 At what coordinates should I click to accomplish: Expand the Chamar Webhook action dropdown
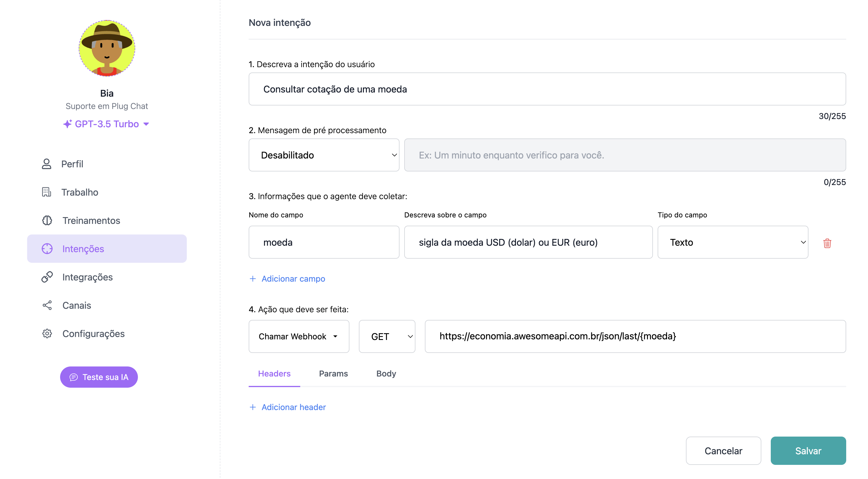298,336
